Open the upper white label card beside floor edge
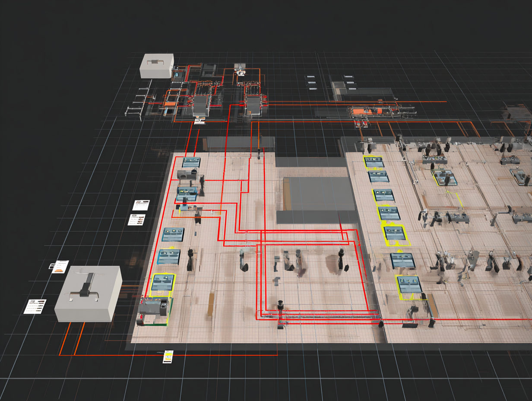This screenshot has width=532, height=401. tap(141, 205)
